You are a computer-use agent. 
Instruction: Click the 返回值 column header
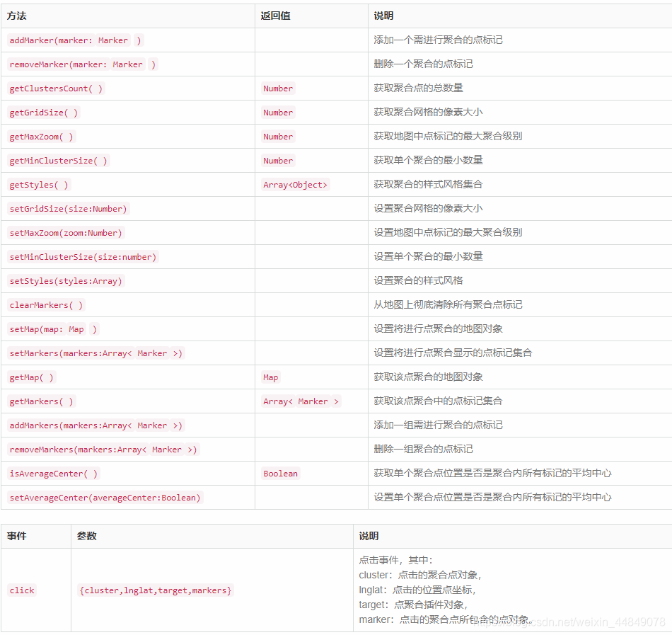tap(274, 16)
